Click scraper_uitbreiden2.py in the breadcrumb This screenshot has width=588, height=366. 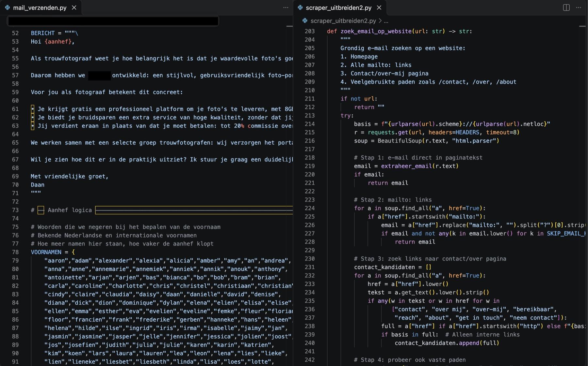[343, 21]
